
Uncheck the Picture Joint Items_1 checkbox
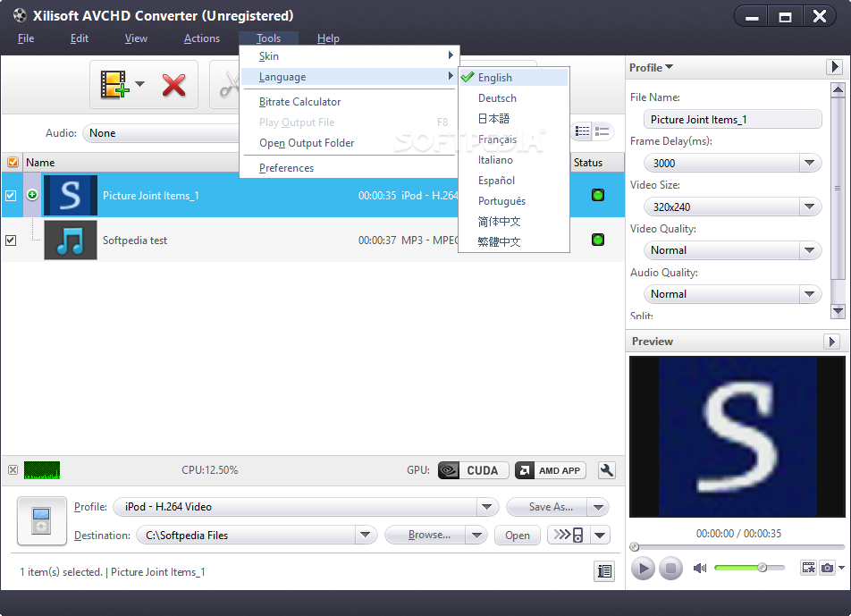pos(11,196)
